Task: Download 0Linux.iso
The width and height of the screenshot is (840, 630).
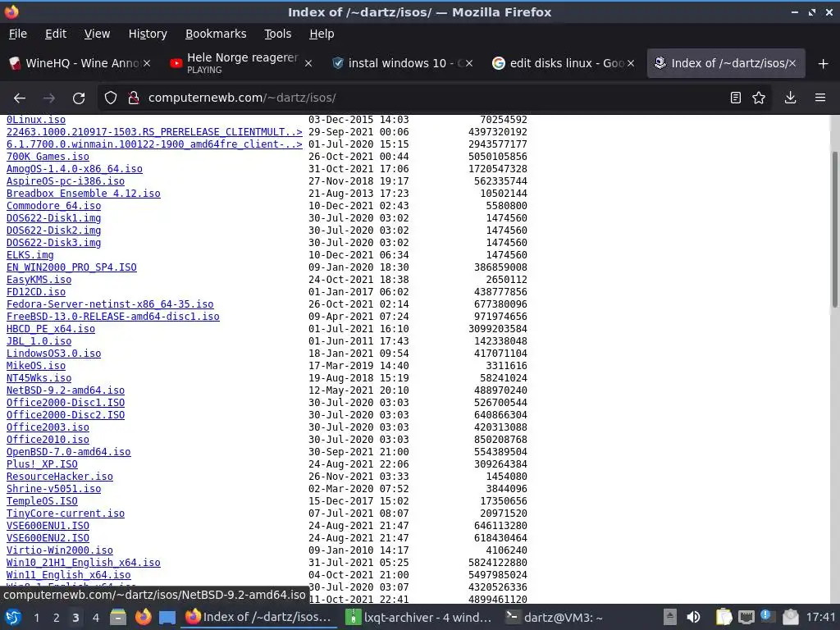Action: (36, 120)
